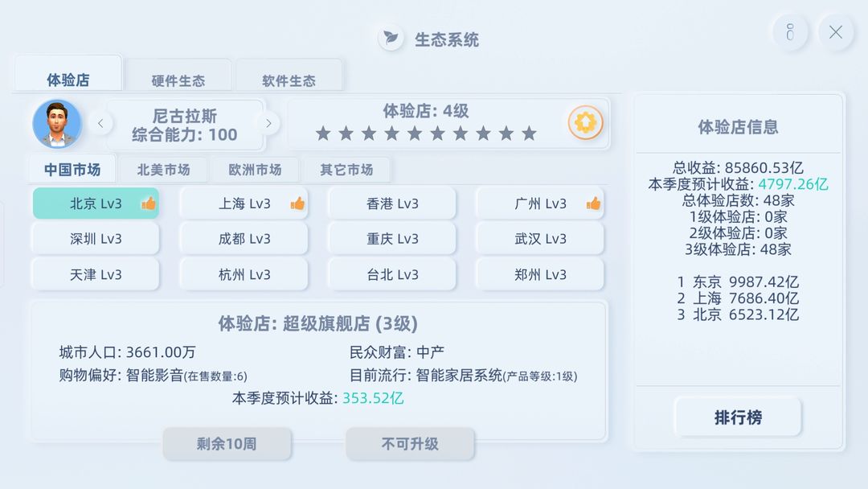This screenshot has width=868, height=489.
Task: Open the 其它市场 market tab
Action: (346, 170)
